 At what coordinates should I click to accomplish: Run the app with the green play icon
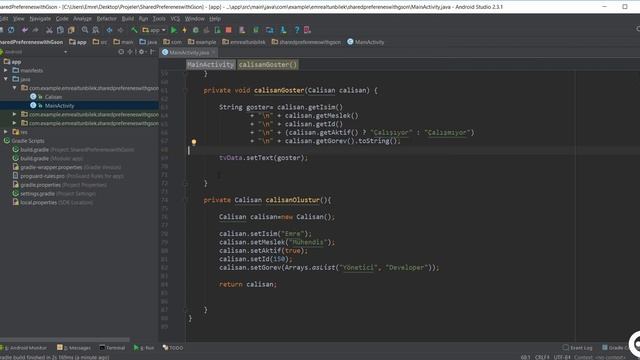tap(173, 30)
